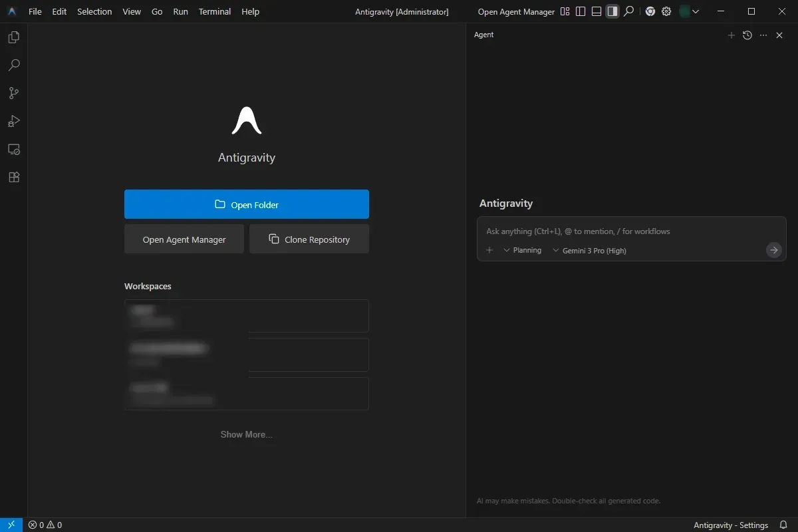The width and height of the screenshot is (798, 532).
Task: Expand the Planning mode dropdown
Action: pyautogui.click(x=523, y=251)
